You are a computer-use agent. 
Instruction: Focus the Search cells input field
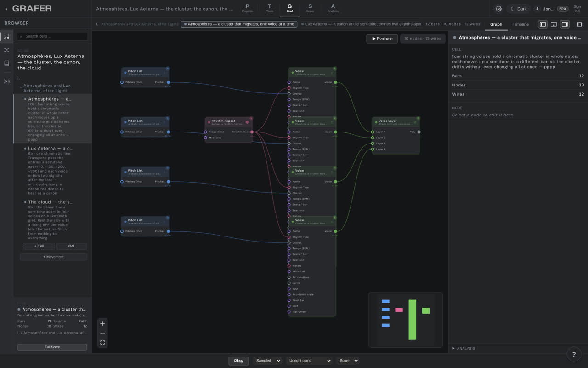[x=52, y=36]
